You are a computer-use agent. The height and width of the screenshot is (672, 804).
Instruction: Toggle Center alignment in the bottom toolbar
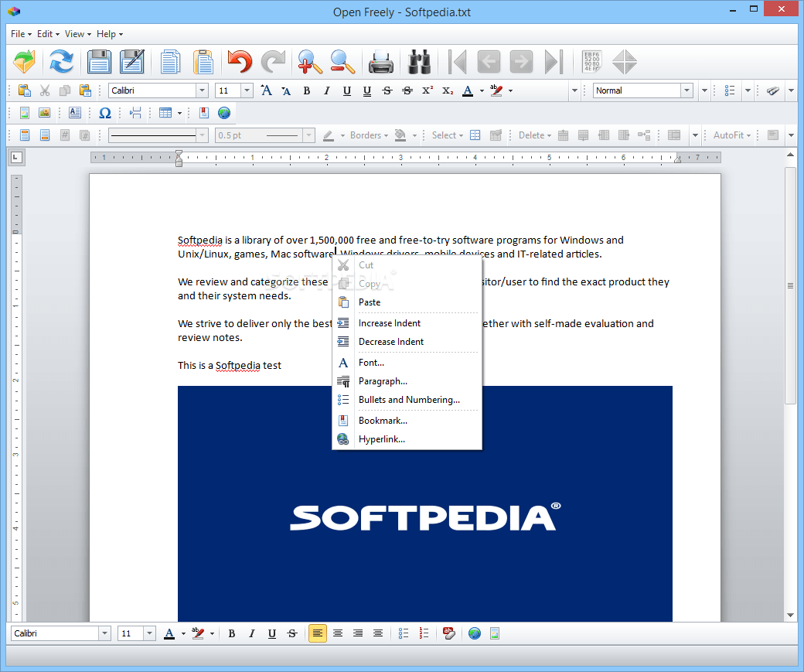pyautogui.click(x=337, y=633)
